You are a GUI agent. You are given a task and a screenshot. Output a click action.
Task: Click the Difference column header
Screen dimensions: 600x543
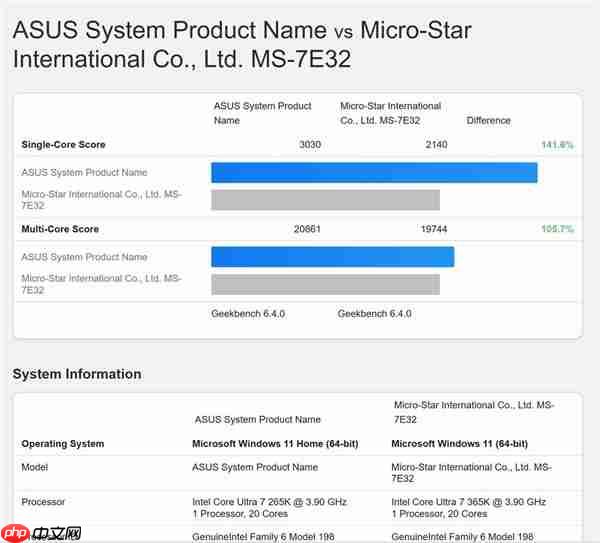coord(488,120)
